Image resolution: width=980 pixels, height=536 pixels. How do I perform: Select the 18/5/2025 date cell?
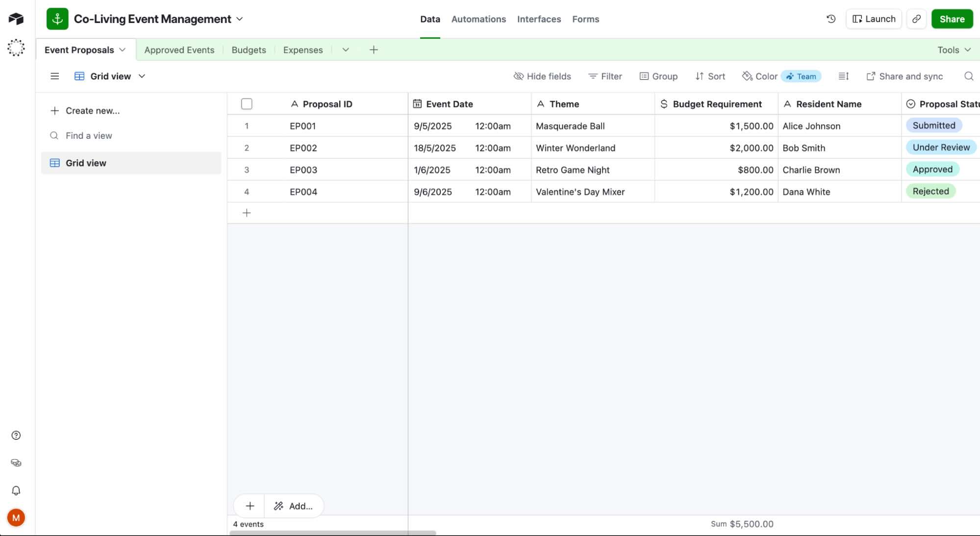pyautogui.click(x=470, y=148)
